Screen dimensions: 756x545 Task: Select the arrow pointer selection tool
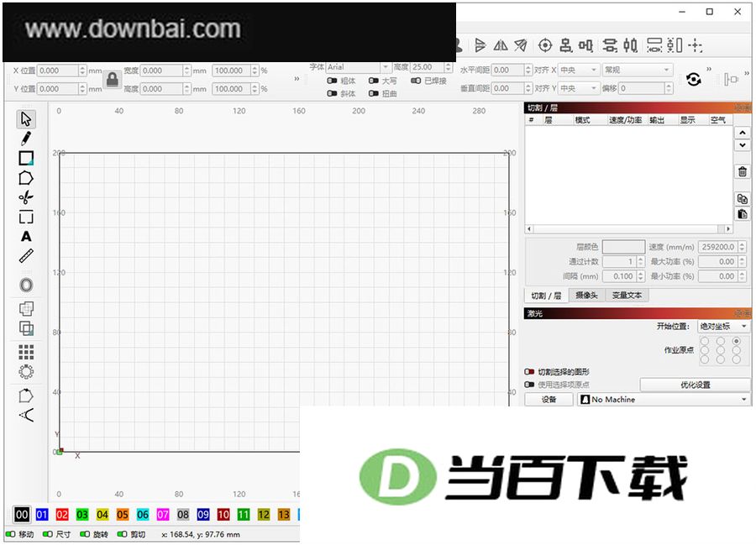click(x=26, y=118)
